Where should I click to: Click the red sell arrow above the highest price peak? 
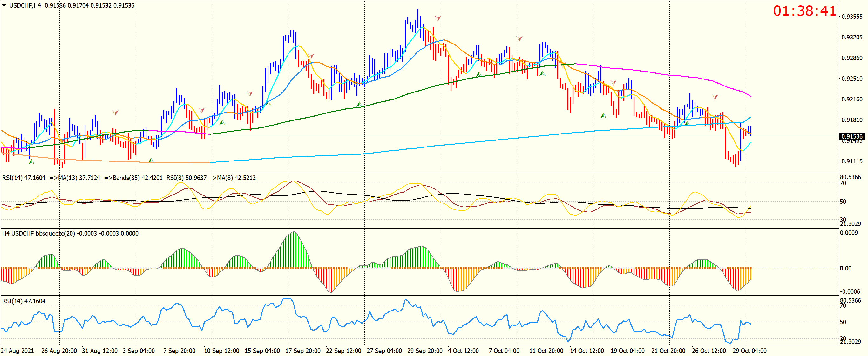[x=438, y=18]
